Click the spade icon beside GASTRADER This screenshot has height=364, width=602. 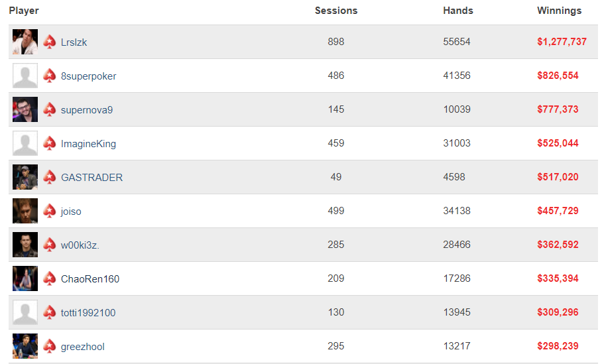(x=49, y=177)
